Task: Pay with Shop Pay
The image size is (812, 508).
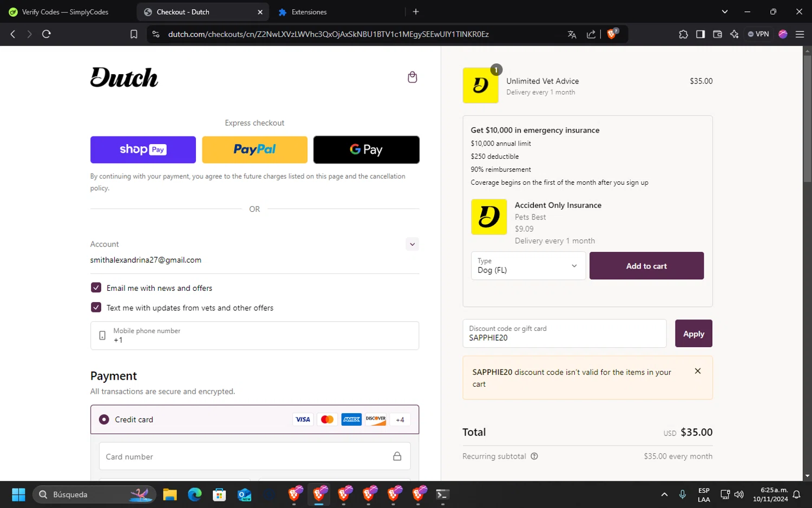Action: 143,149
